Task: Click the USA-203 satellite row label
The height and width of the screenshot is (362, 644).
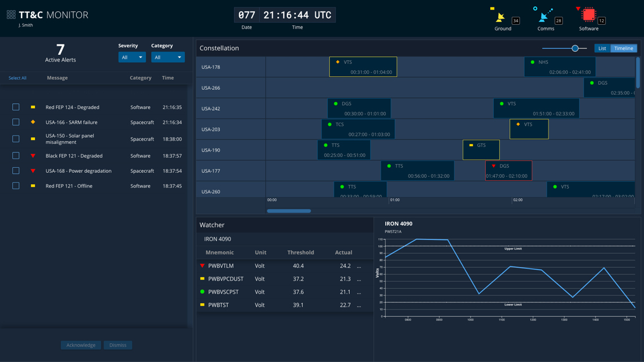Action: point(211,129)
